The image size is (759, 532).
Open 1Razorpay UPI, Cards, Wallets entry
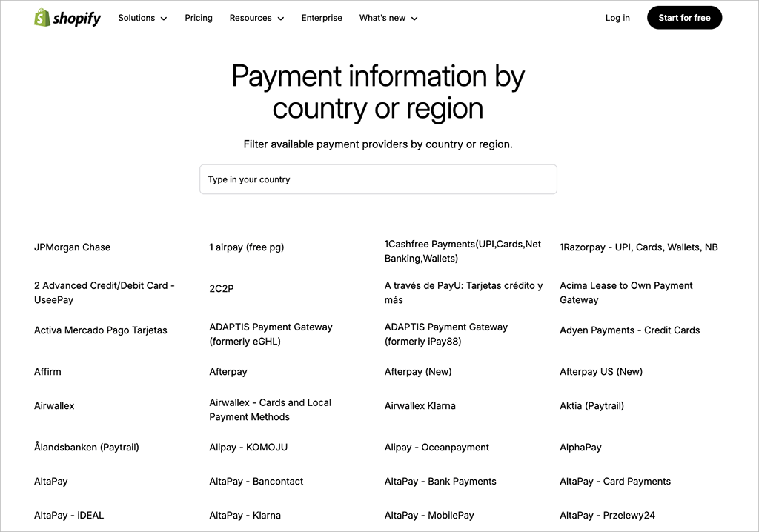[x=638, y=247]
